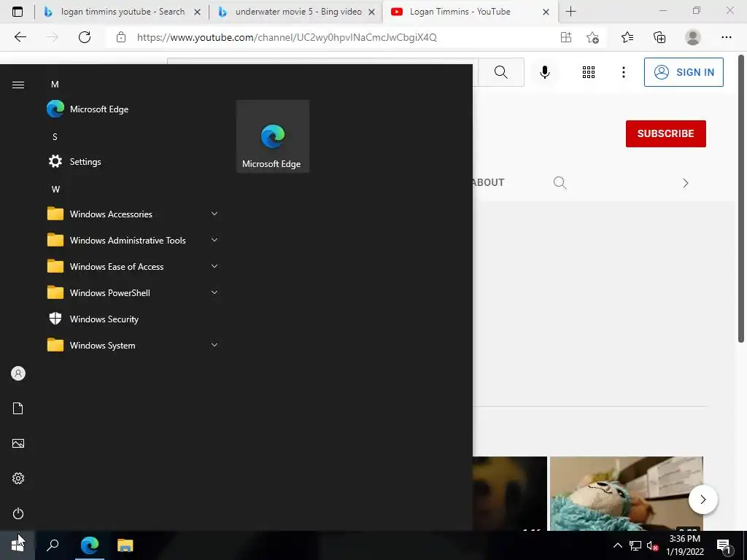The image size is (747, 560).
Task: Open Documents from the Start sidebar
Action: (18, 408)
